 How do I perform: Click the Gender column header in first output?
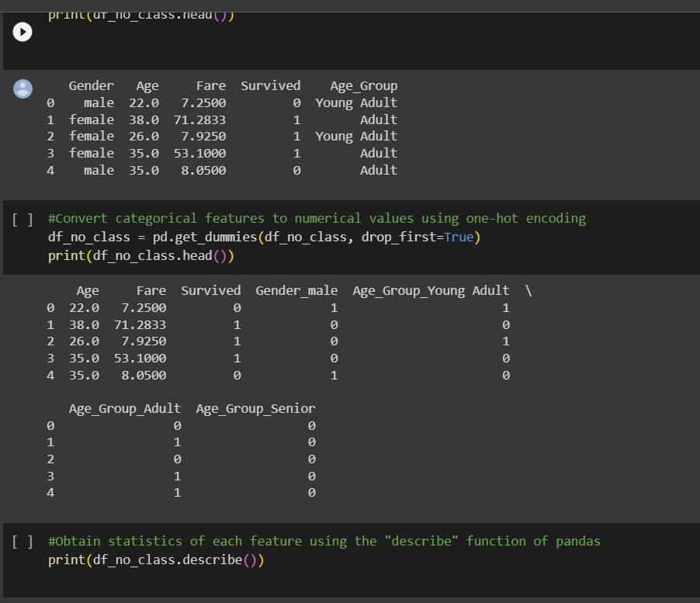point(92,85)
